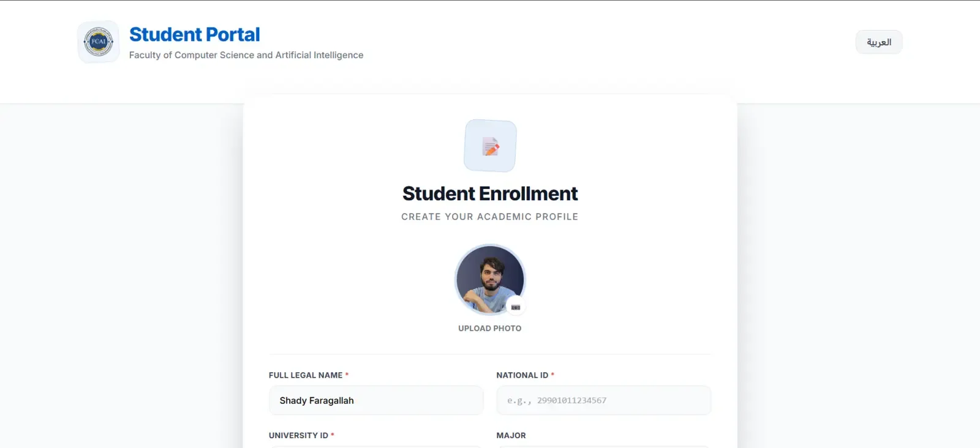The image size is (980, 448).
Task: Select the circular profile photo
Action: [x=490, y=280]
